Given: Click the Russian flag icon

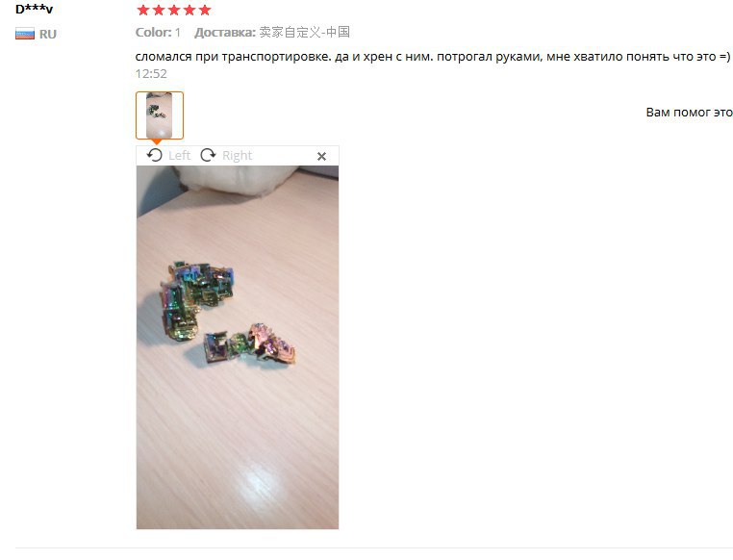Looking at the screenshot, I should (x=25, y=34).
